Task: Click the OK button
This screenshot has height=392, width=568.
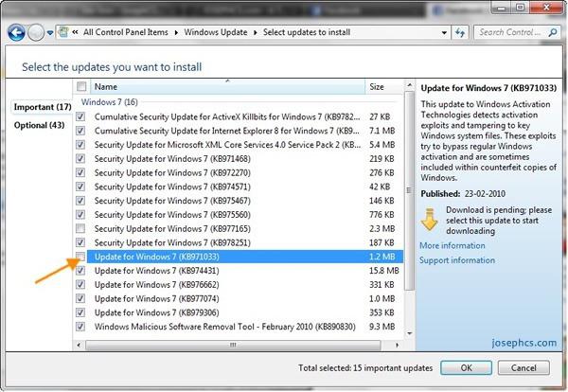Action: [x=466, y=368]
